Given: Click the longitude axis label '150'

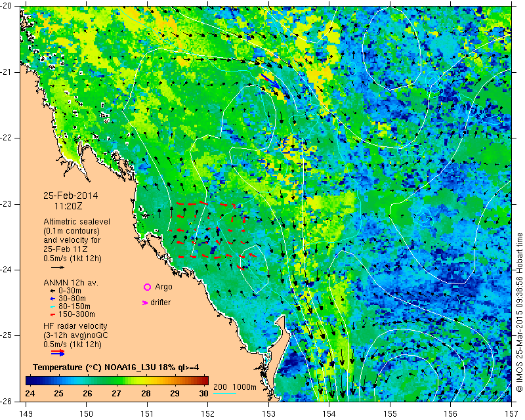Looking at the screenshot, I should pyautogui.click(x=87, y=414).
